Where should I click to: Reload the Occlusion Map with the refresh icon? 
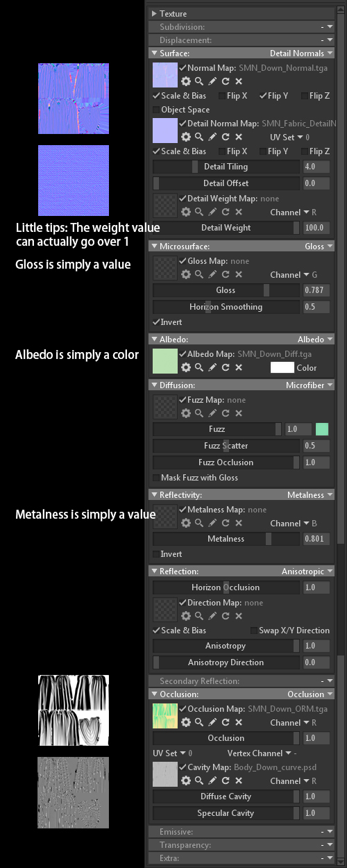[x=226, y=723]
